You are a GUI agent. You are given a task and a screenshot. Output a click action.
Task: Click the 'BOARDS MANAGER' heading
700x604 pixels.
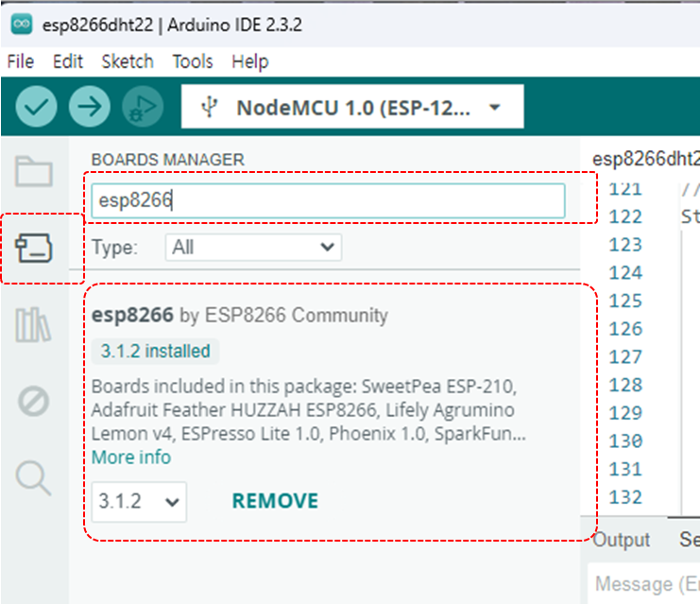point(168,160)
